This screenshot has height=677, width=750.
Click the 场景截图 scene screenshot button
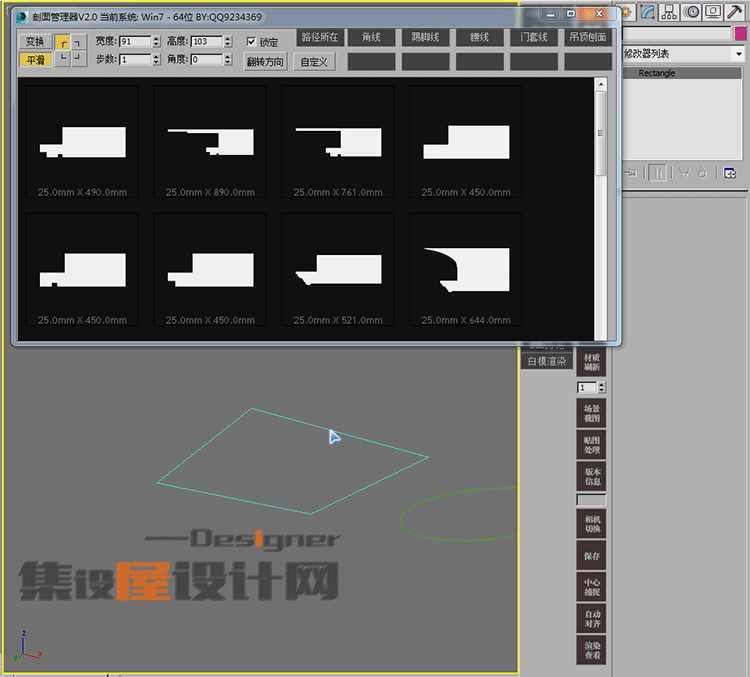tap(591, 413)
